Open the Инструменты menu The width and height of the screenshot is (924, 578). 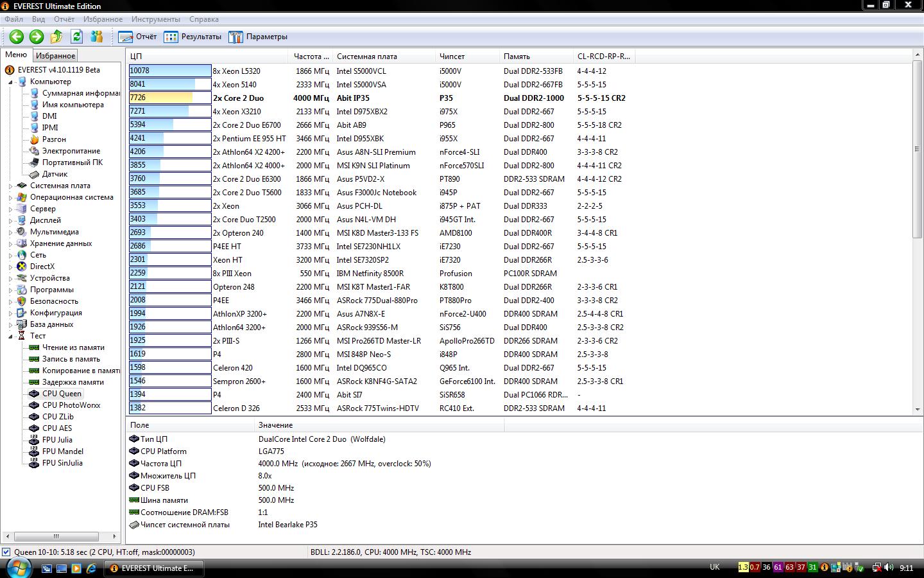coord(155,19)
